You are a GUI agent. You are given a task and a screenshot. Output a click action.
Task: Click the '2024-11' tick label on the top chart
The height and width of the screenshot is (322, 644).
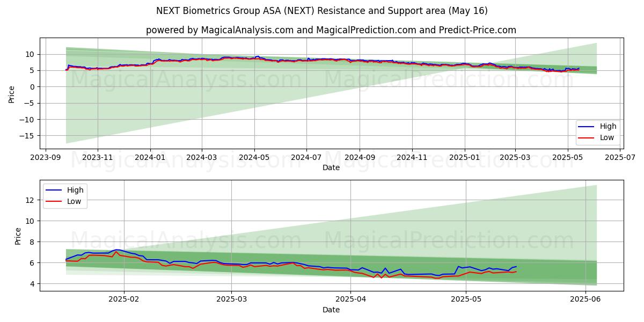pyautogui.click(x=412, y=158)
